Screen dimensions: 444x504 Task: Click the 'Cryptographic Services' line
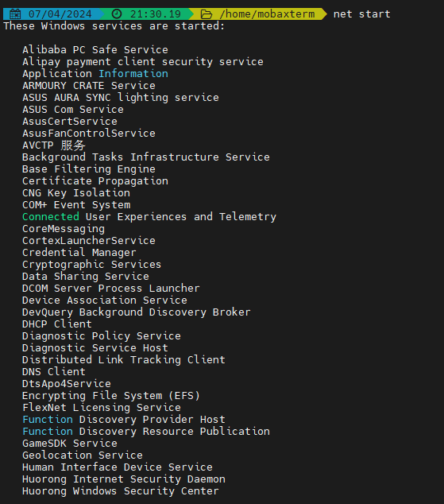click(x=92, y=265)
